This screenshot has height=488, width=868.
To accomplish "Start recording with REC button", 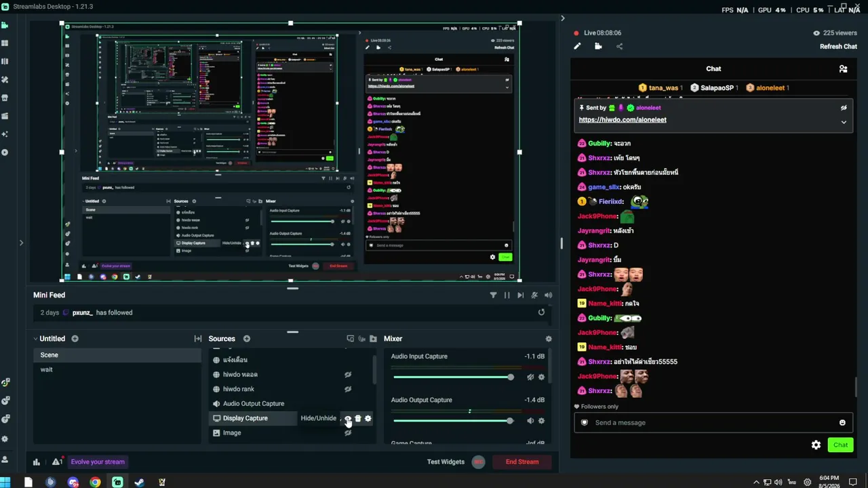I will point(479,462).
